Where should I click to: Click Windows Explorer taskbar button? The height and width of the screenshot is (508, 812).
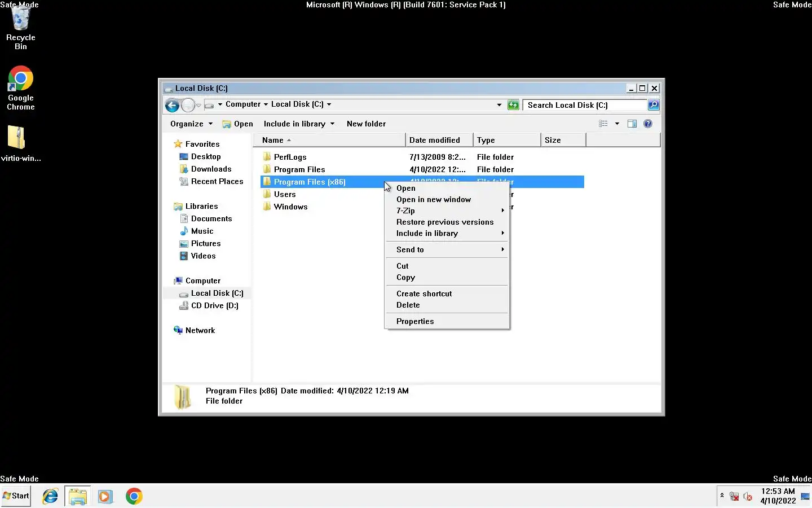point(78,496)
